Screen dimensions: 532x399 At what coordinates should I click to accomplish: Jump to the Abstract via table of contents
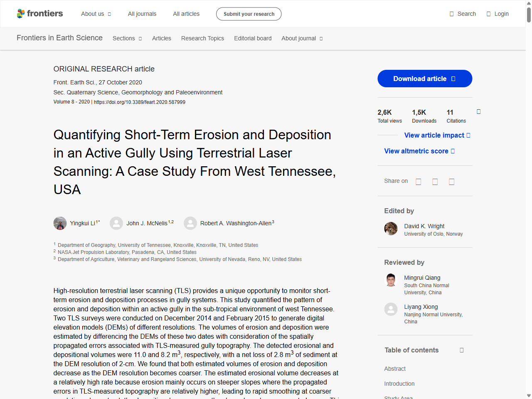(x=395, y=369)
